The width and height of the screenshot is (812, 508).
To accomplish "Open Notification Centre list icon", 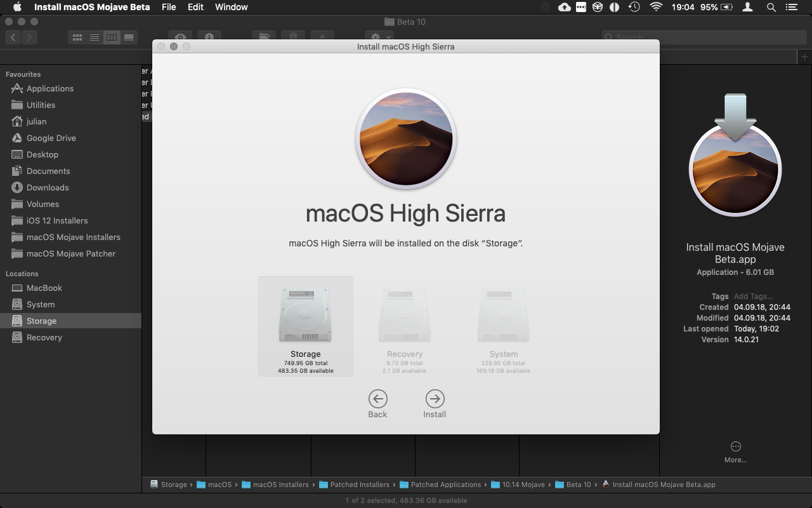I will pyautogui.click(x=791, y=7).
